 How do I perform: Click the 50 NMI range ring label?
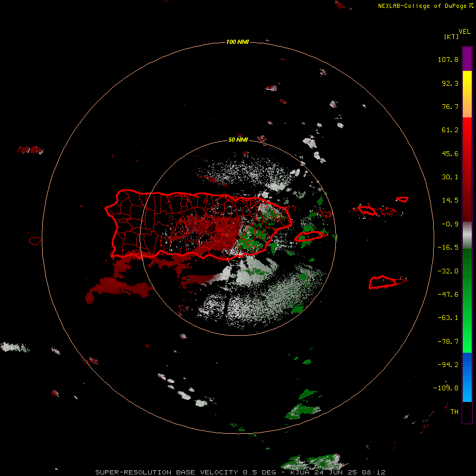238,140
